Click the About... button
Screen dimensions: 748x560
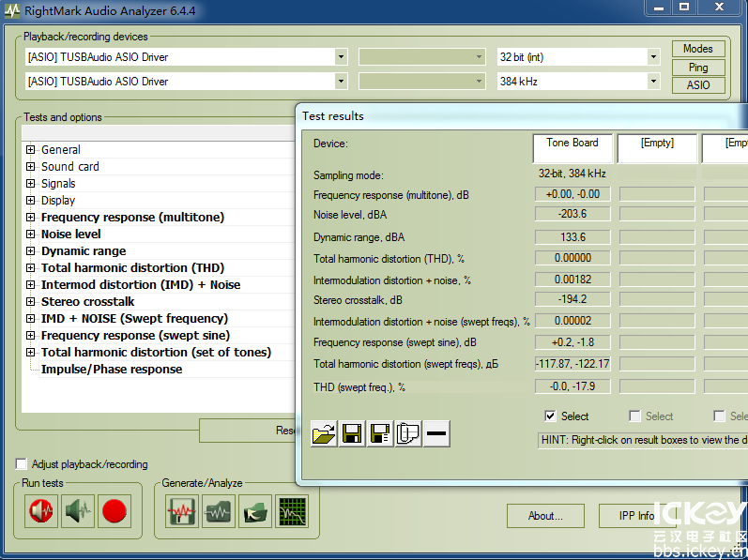[x=545, y=516]
